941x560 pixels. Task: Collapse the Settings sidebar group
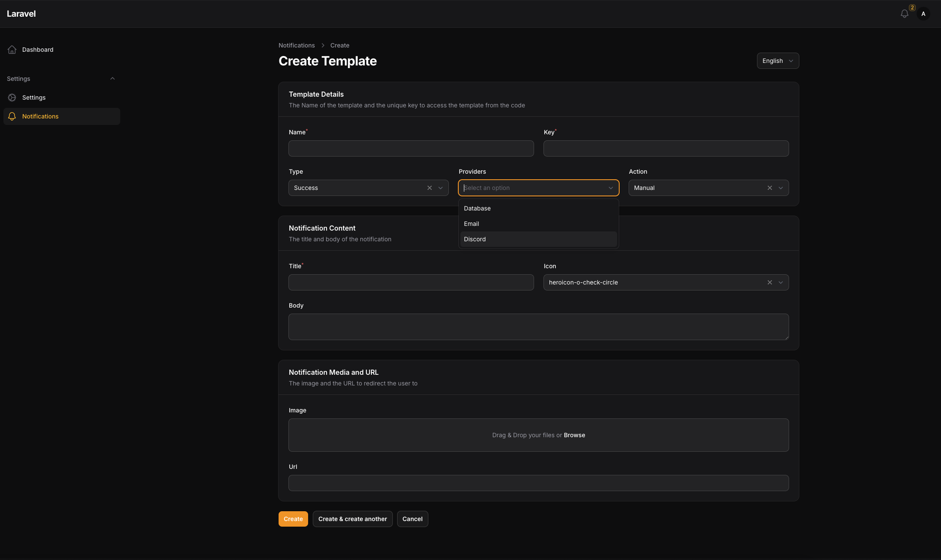(113, 79)
